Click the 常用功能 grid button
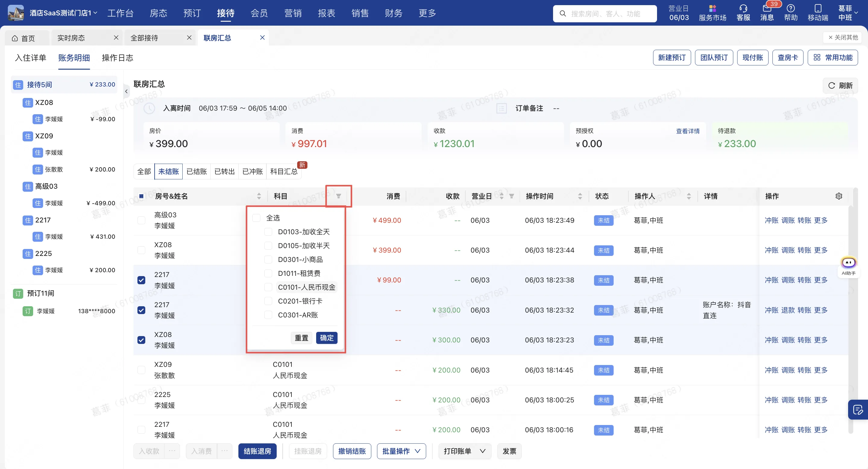This screenshot has height=469, width=868. click(833, 58)
